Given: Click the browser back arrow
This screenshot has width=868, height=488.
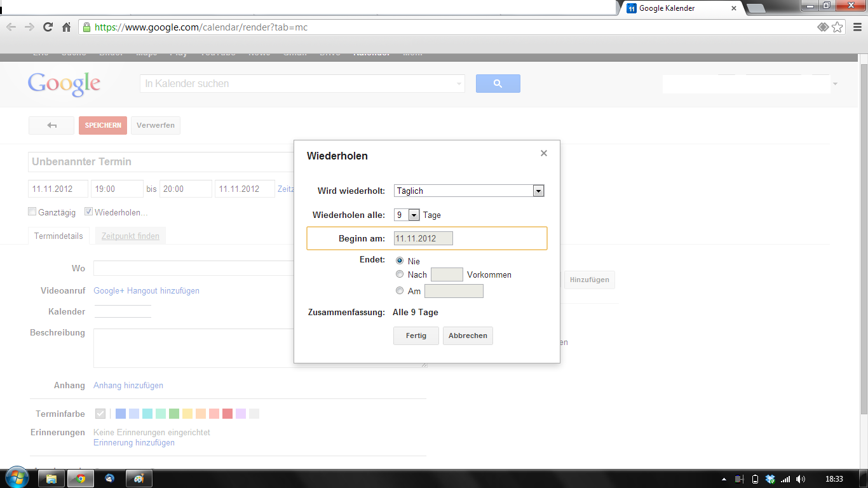Looking at the screenshot, I should (x=11, y=27).
